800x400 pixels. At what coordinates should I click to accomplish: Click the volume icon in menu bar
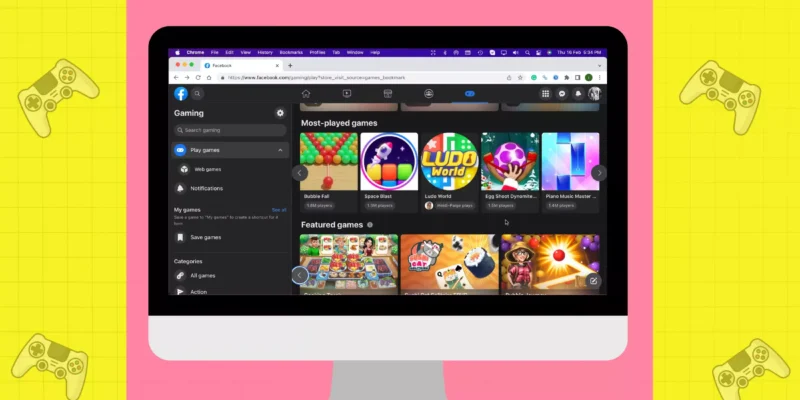[515, 53]
